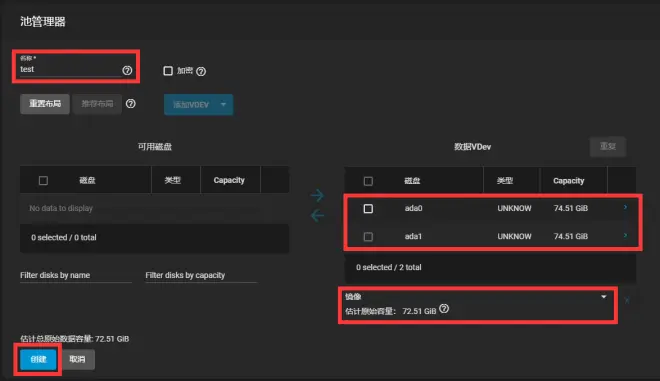Click the 重置布局 button
The image size is (660, 381).
[45, 104]
